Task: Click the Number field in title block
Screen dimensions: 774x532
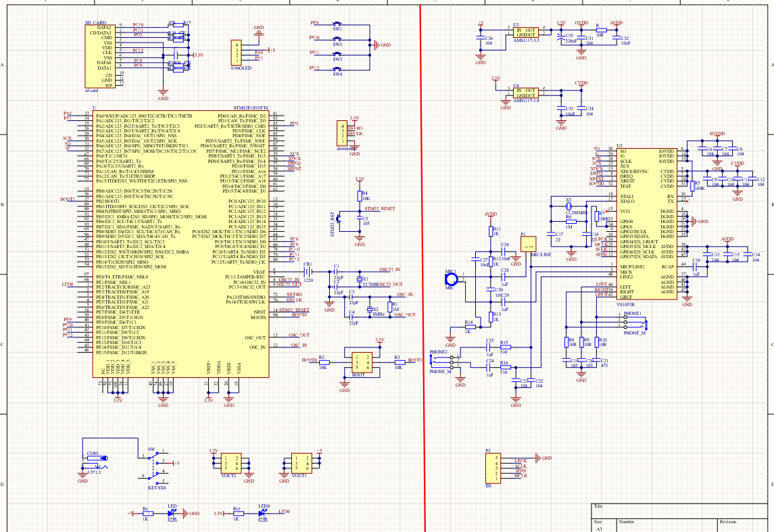Action: tap(667, 525)
